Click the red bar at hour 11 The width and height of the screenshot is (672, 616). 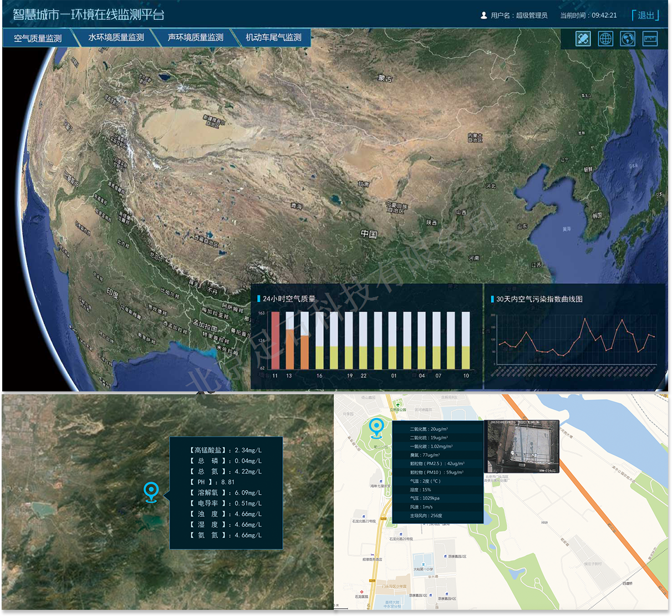click(275, 340)
